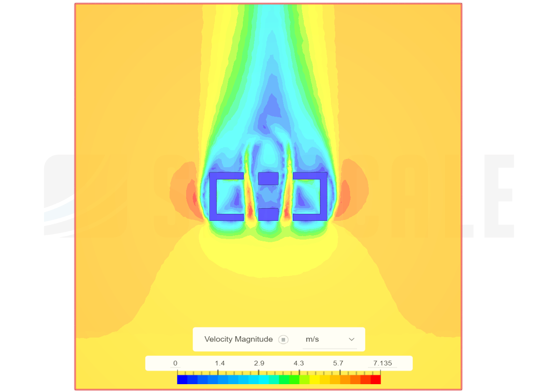Click the red end of the color bar
Image resolution: width=558 pixels, height=392 pixels.
point(375,379)
